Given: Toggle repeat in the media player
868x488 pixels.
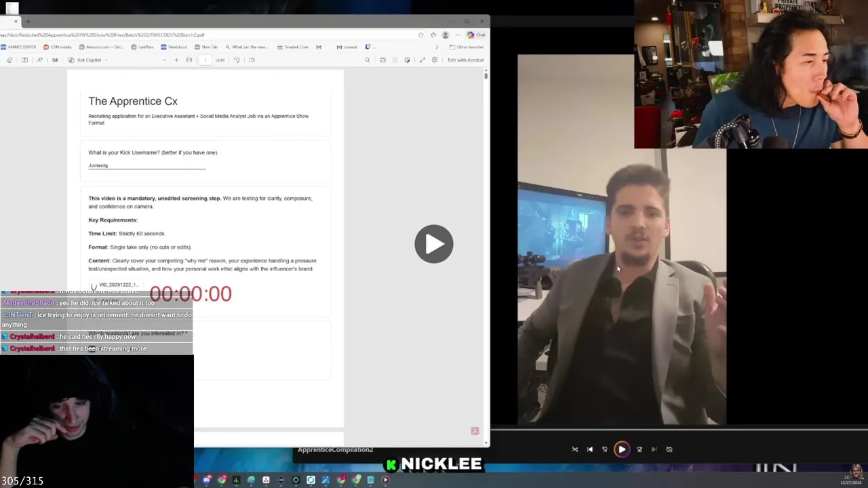Looking at the screenshot, I should point(669,449).
